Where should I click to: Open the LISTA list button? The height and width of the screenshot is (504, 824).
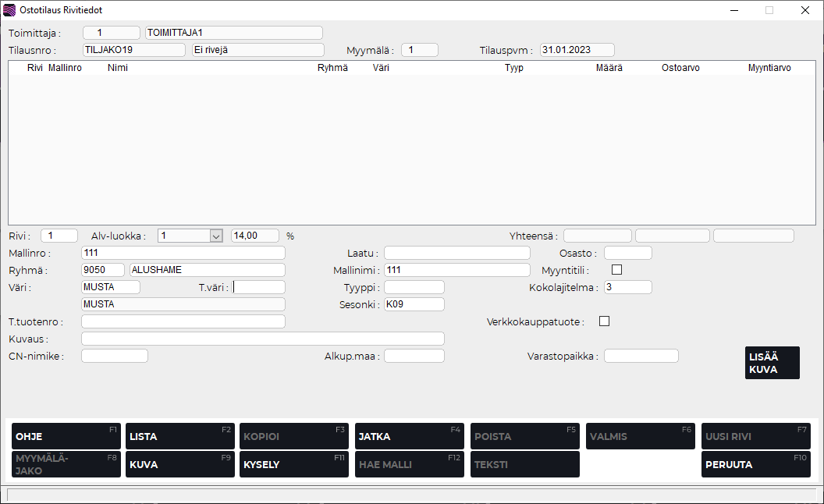179,436
